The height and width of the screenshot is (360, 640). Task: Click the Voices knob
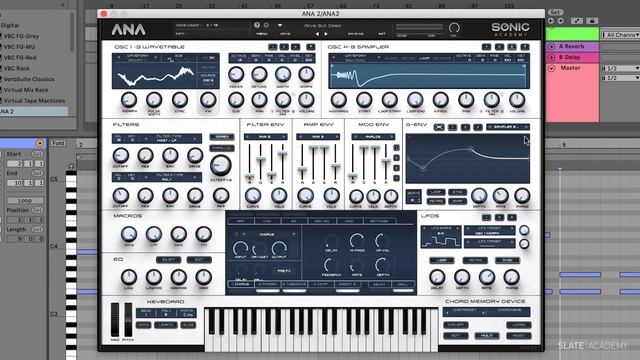tap(236, 75)
